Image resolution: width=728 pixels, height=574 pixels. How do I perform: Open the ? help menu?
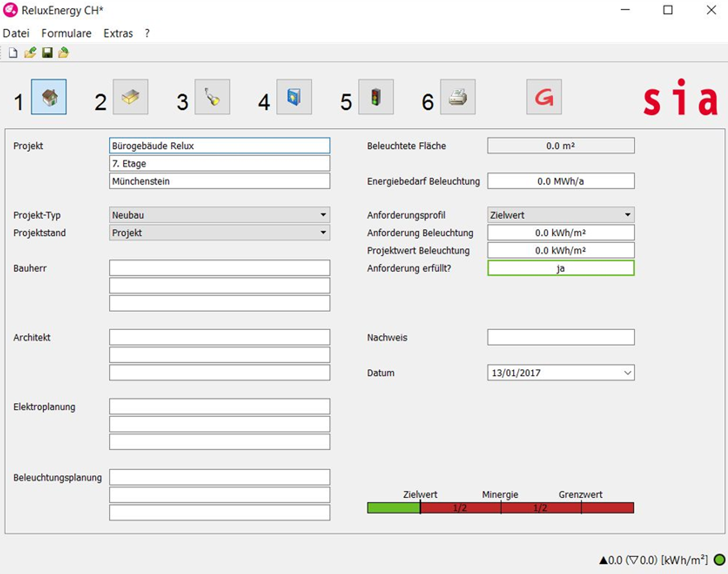[x=147, y=33]
